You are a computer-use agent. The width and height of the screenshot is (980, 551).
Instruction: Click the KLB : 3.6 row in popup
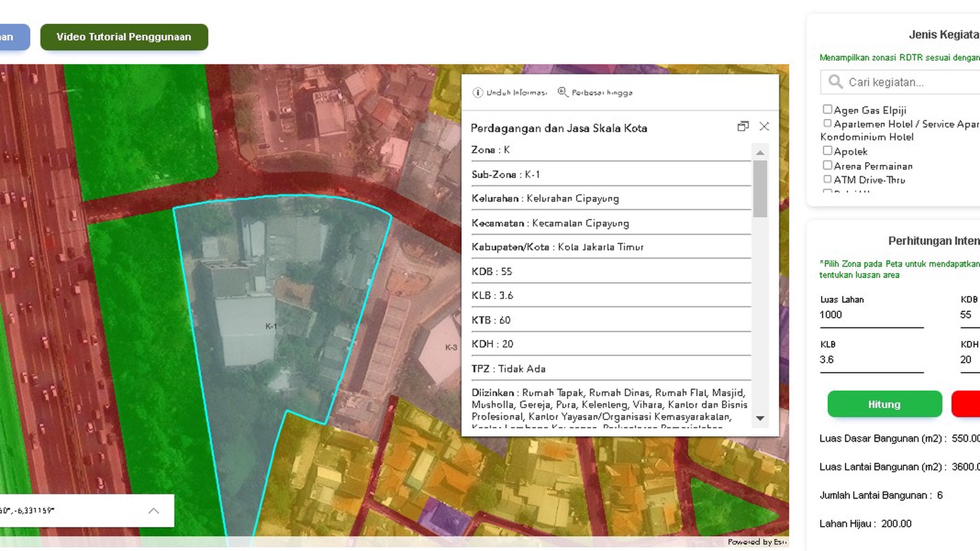611,295
